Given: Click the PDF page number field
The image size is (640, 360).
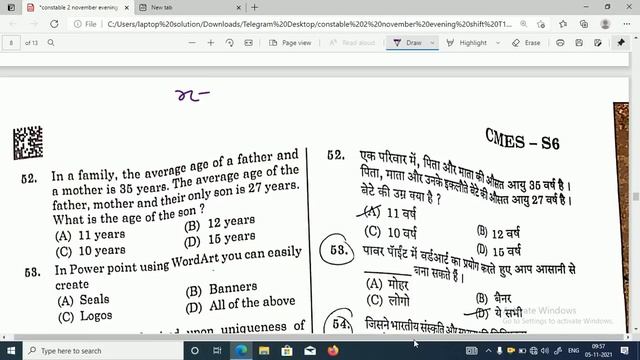Looking at the screenshot, I should [x=11, y=43].
